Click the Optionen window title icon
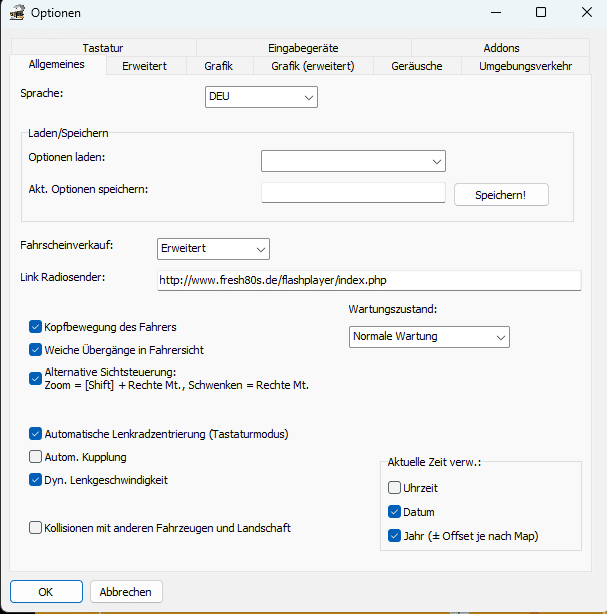Viewport: 607px width, 614px height. pos(16,13)
